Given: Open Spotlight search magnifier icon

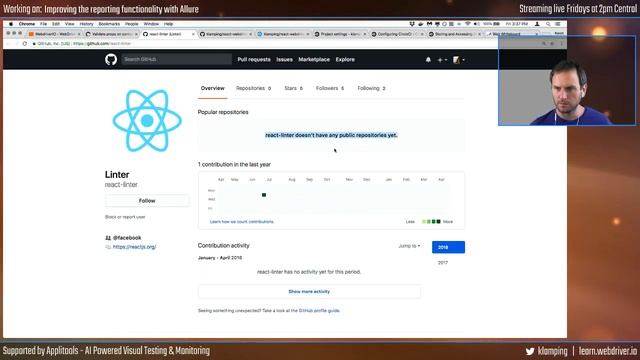Looking at the screenshot, I should tap(548, 24).
